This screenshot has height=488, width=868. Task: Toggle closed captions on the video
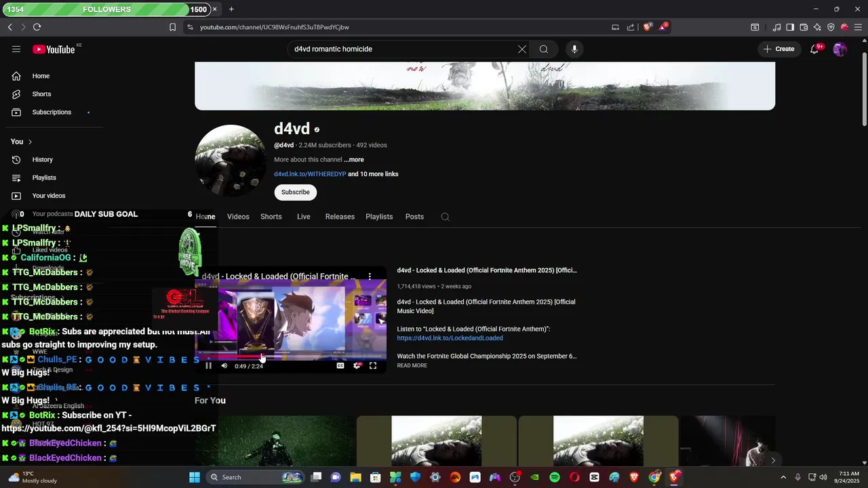(x=340, y=366)
